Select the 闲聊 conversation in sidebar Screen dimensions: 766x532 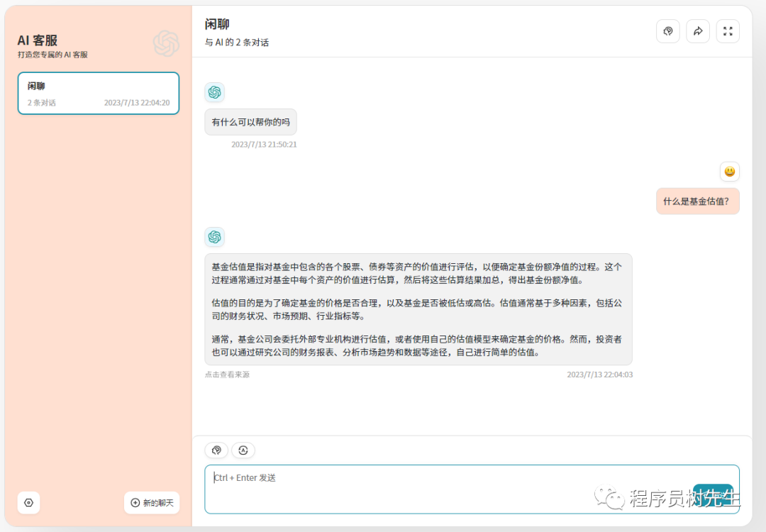[98, 93]
